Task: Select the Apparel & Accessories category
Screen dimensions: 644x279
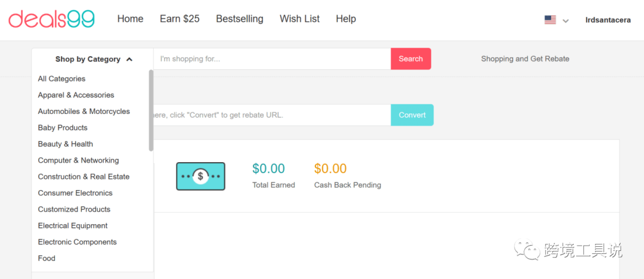Action: click(76, 95)
